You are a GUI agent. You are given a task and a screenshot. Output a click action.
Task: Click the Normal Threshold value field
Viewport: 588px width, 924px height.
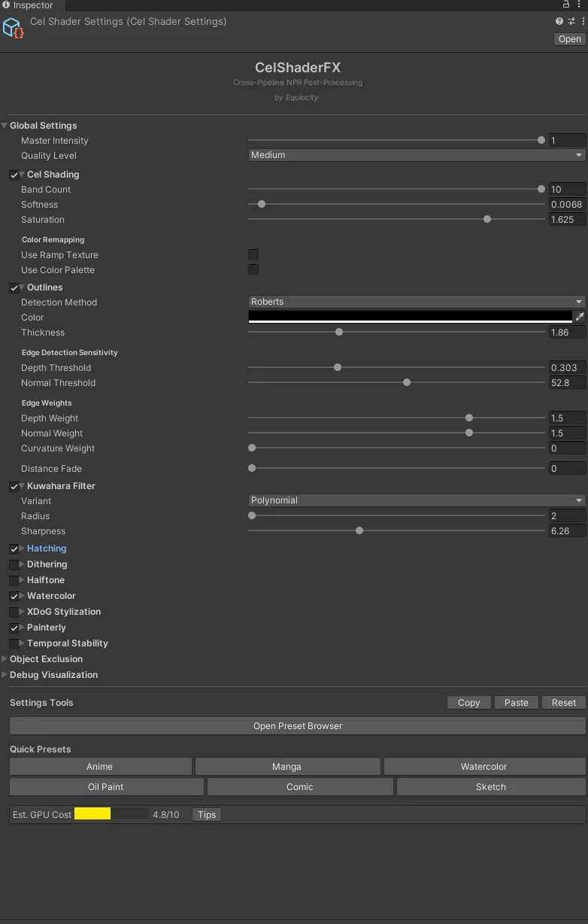point(567,383)
